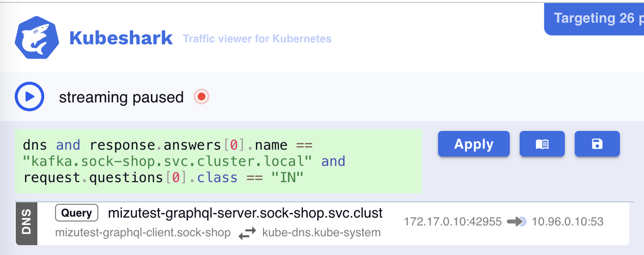Click destination service kube-dns.kube-system

pos(321,233)
